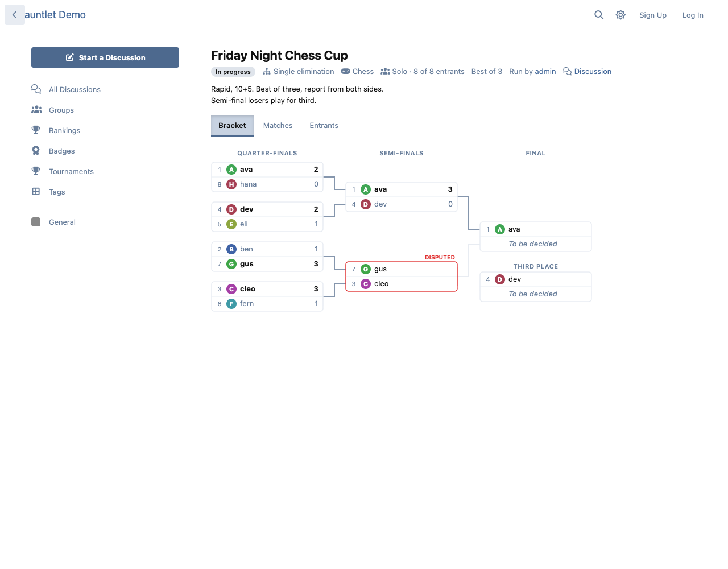Open the search magnifier icon
The image size is (728, 569).
coord(599,15)
